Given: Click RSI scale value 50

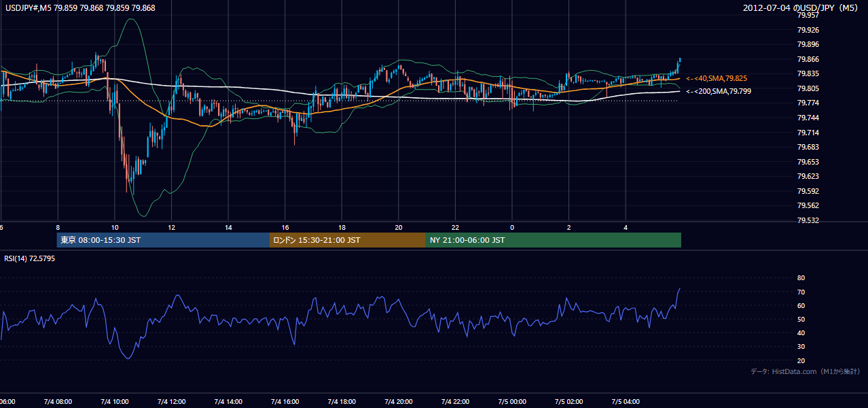Looking at the screenshot, I should tap(801, 319).
